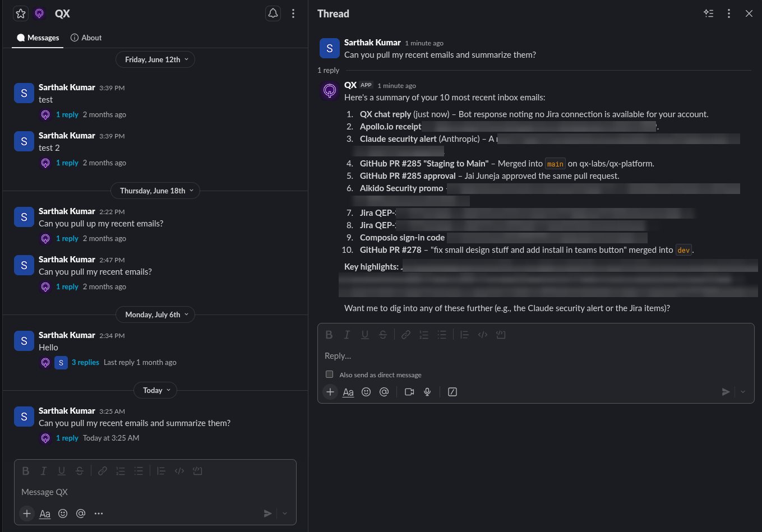Apply ordered list in the thread reply
The height and width of the screenshot is (532, 762).
(424, 335)
